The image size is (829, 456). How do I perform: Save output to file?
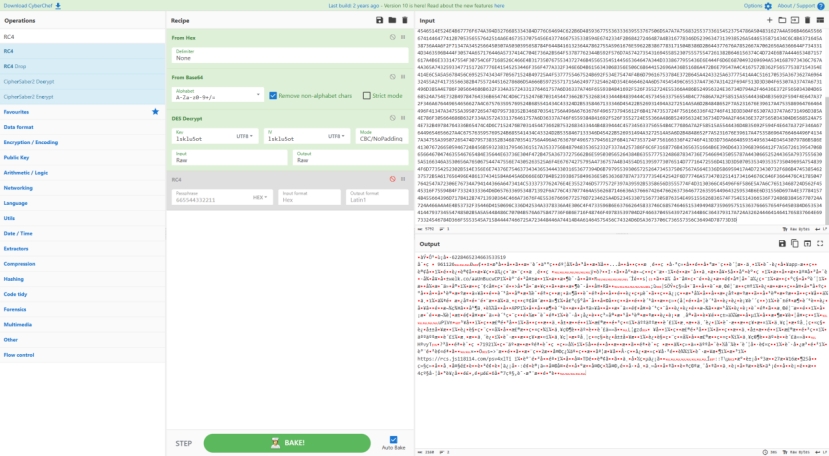(784, 243)
